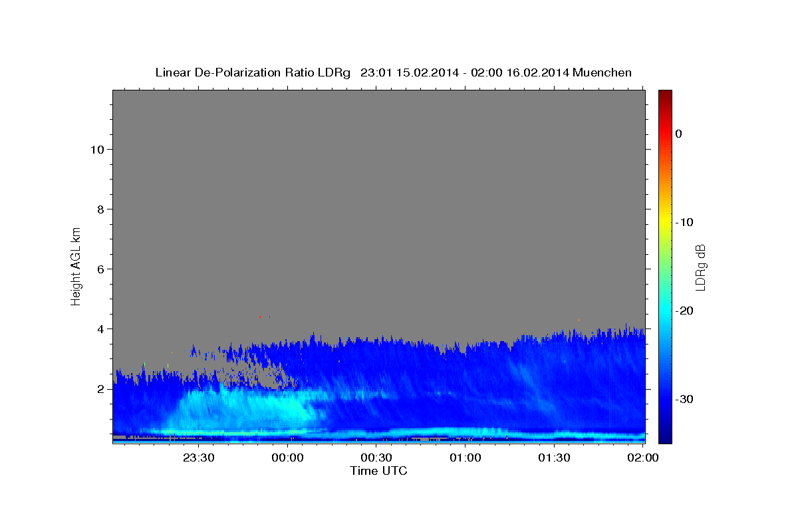
Task: Click the height tick label 4
Action: (100, 329)
